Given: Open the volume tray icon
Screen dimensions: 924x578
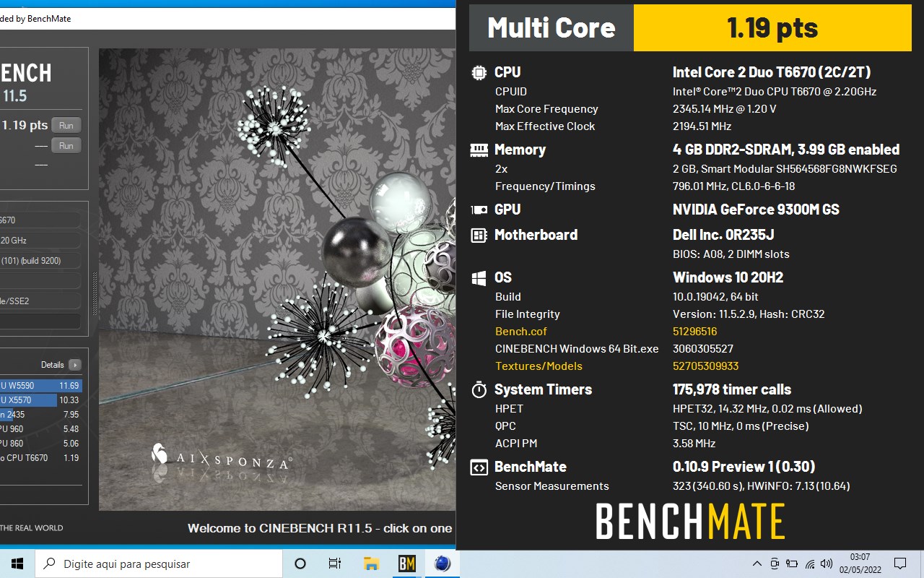Looking at the screenshot, I should (827, 564).
